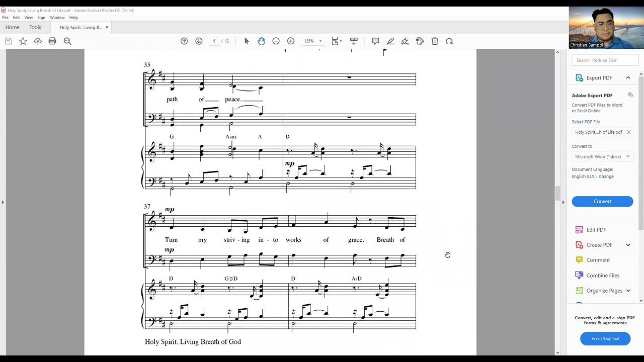Add a sticky note comment
Viewport: 644px width, 362px height.
coord(375,41)
